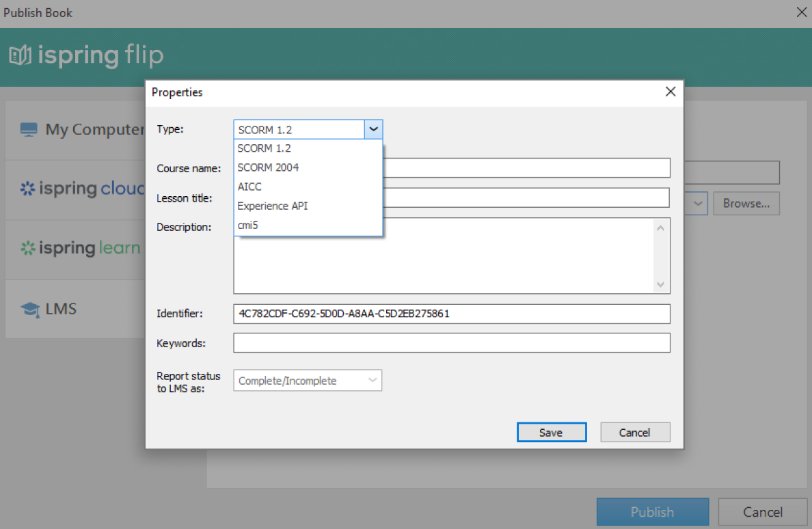The height and width of the screenshot is (529, 812).
Task: Click the Description scrollbar down arrow
Action: 660,284
